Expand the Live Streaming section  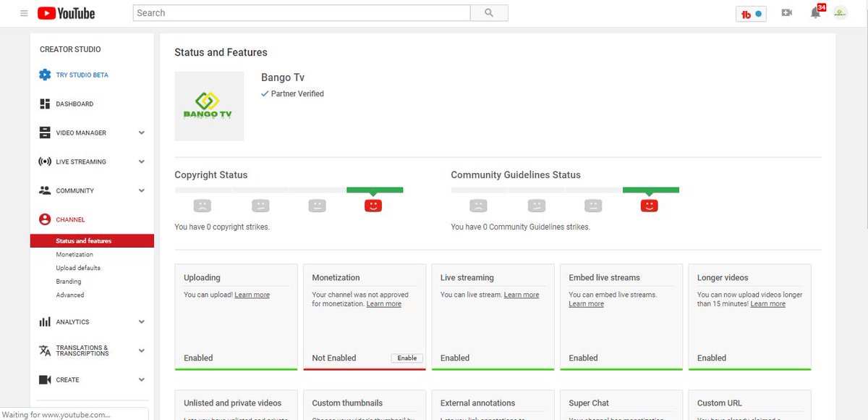(x=142, y=161)
